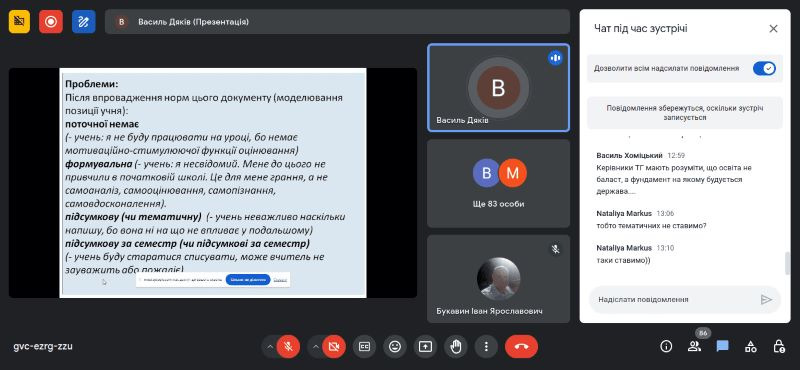
Task: Open more options three-dot menu
Action: (x=486, y=347)
